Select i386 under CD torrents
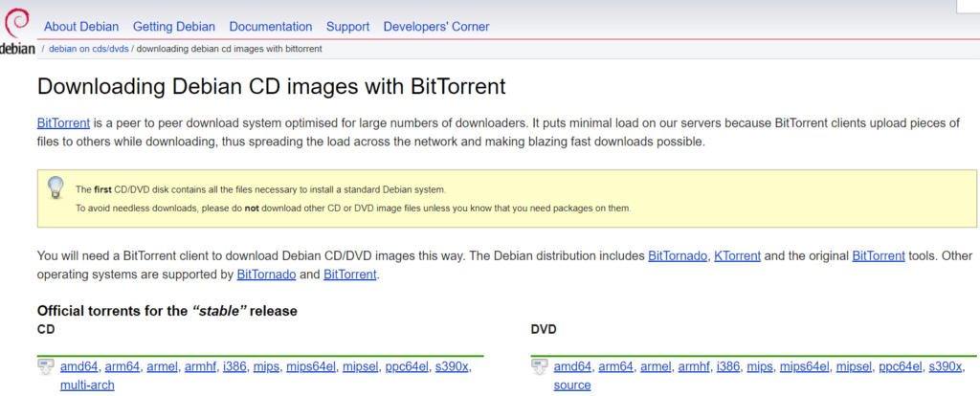 coord(235,367)
